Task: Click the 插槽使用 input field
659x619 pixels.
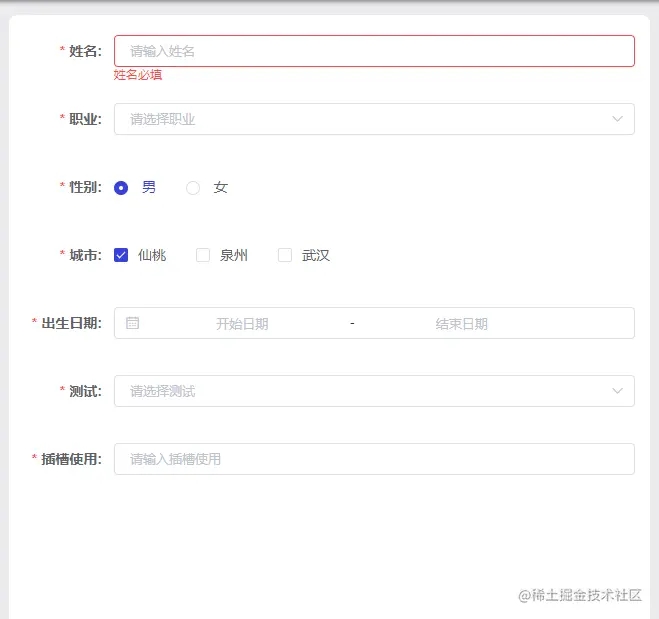Action: pyautogui.click(x=374, y=459)
